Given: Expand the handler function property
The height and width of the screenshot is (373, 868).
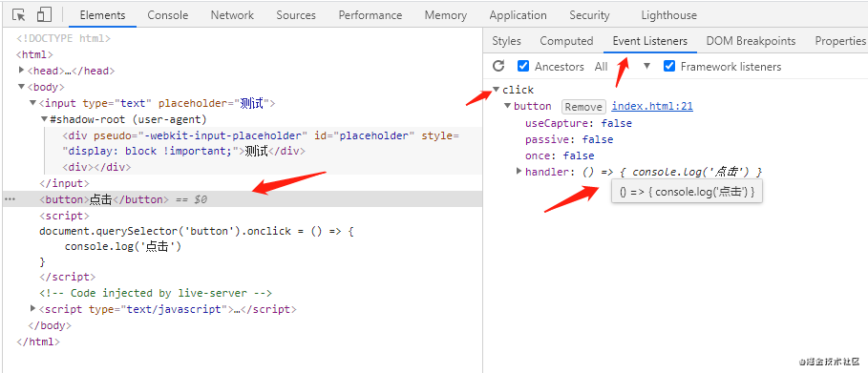Looking at the screenshot, I should [x=519, y=171].
